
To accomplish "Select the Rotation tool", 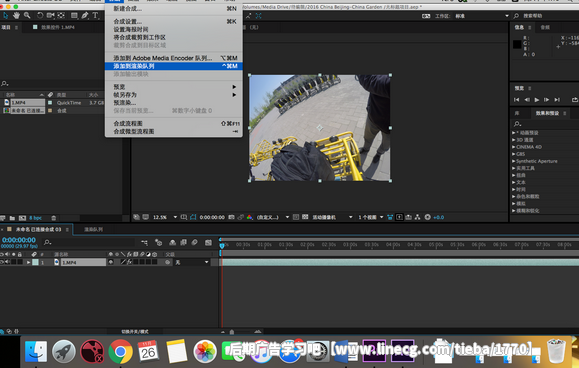I will (x=40, y=16).
